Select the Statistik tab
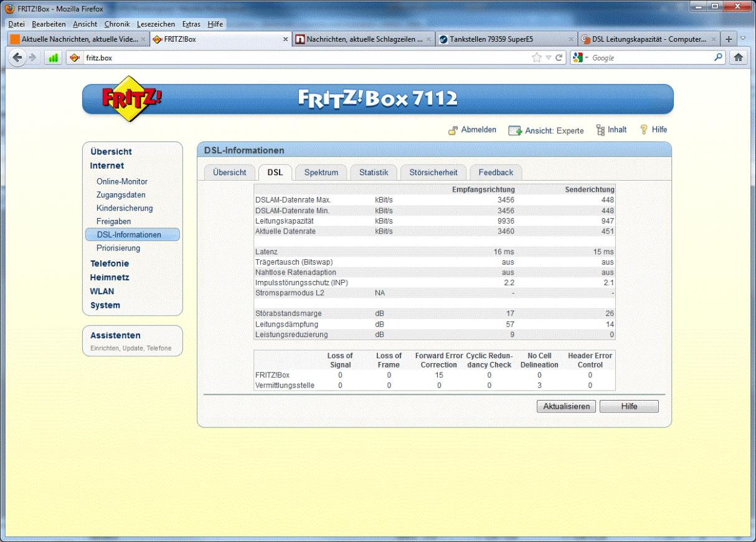The image size is (756, 542). pos(374,173)
